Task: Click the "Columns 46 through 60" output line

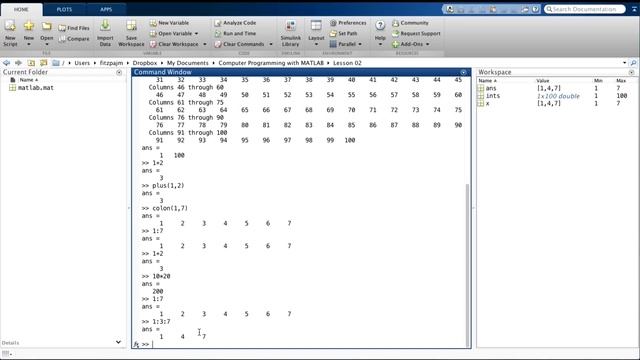Action: click(x=186, y=87)
